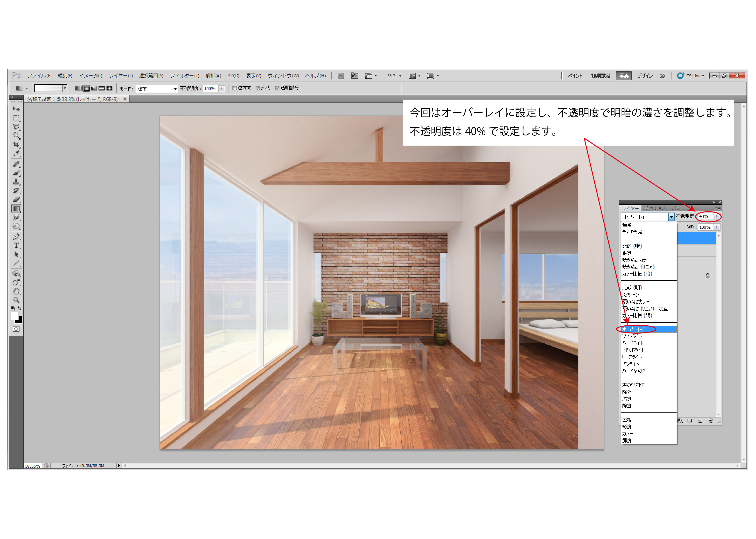
Task: Toggle the 透明部分 checkbox
Action: click(x=277, y=88)
